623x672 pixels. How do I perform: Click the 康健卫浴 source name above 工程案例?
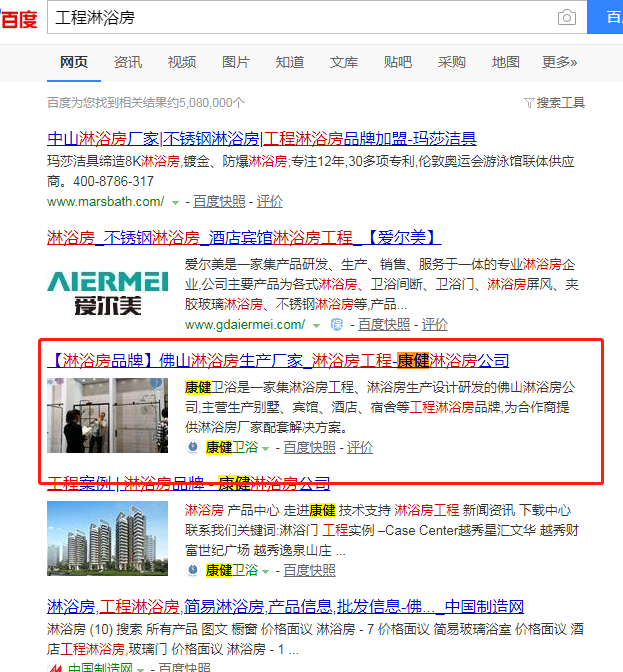[x=232, y=447]
